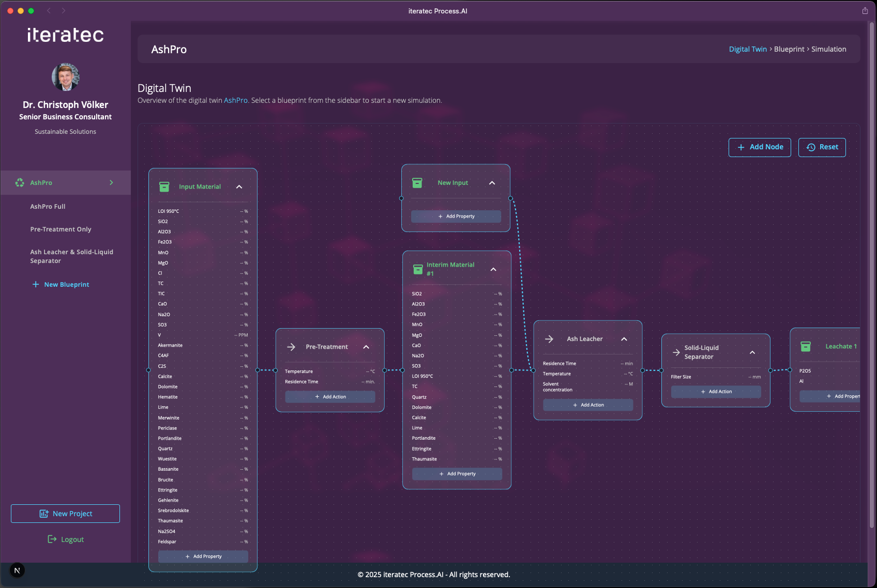Click the Solid-Liquid Separator arrow icon
This screenshot has height=588, width=877.
(676, 352)
